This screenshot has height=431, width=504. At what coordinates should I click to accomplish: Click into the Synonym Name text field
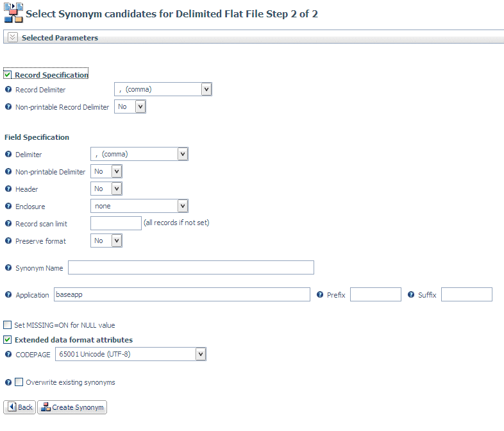click(x=191, y=267)
